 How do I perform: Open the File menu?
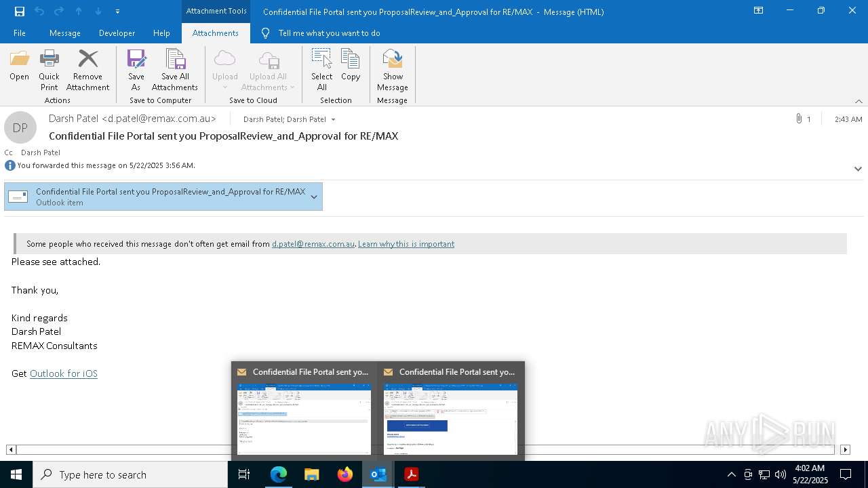pos(20,33)
